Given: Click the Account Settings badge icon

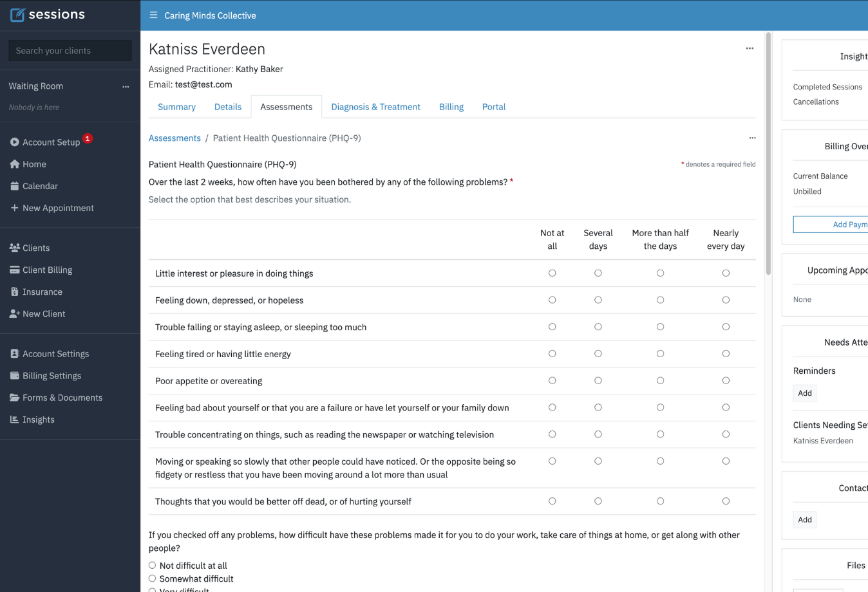Looking at the screenshot, I should (x=15, y=353).
